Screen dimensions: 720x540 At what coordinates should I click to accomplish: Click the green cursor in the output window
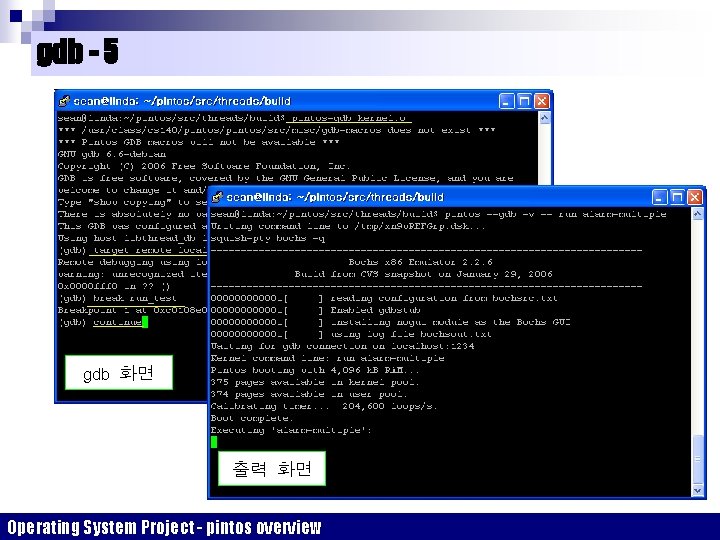point(214,442)
